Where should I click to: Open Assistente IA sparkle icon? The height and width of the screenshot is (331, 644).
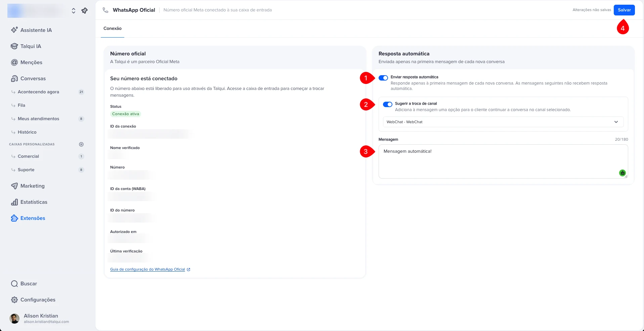click(x=14, y=30)
